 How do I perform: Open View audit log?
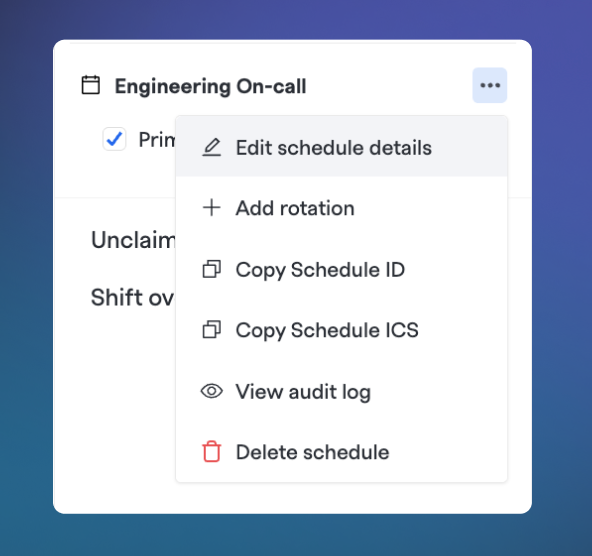point(341,391)
